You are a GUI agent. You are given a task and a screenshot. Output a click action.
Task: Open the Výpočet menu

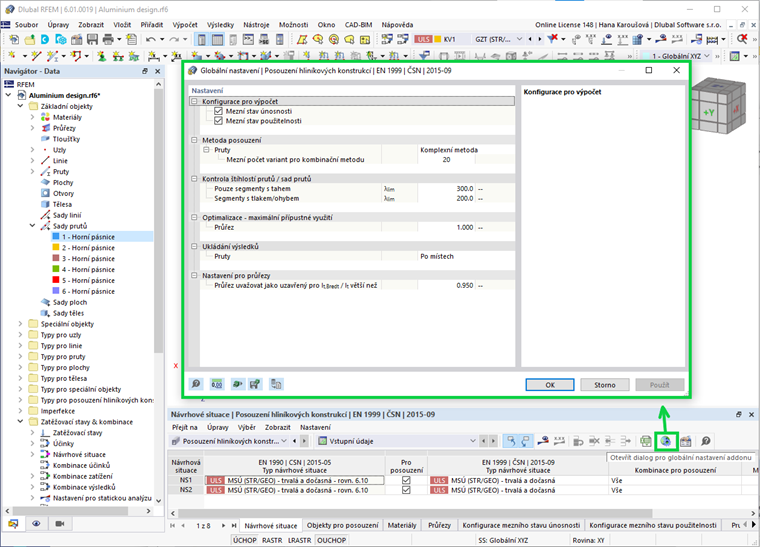tap(185, 25)
